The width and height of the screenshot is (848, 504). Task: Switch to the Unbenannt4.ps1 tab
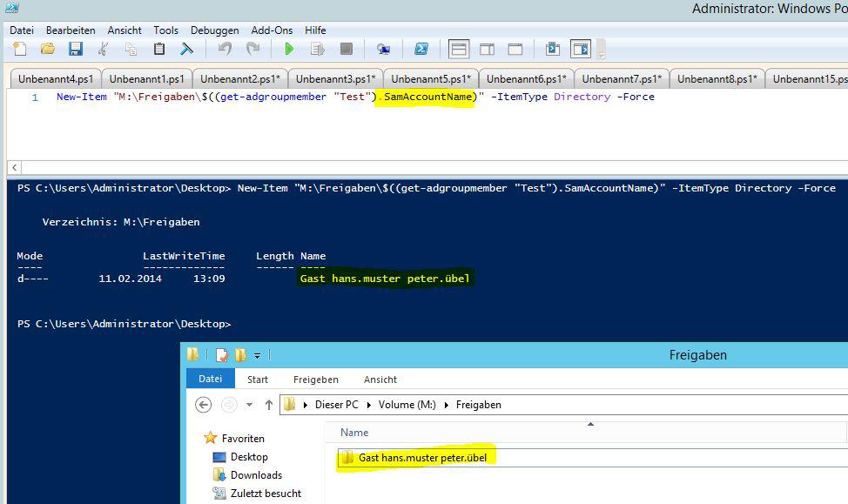[55, 79]
